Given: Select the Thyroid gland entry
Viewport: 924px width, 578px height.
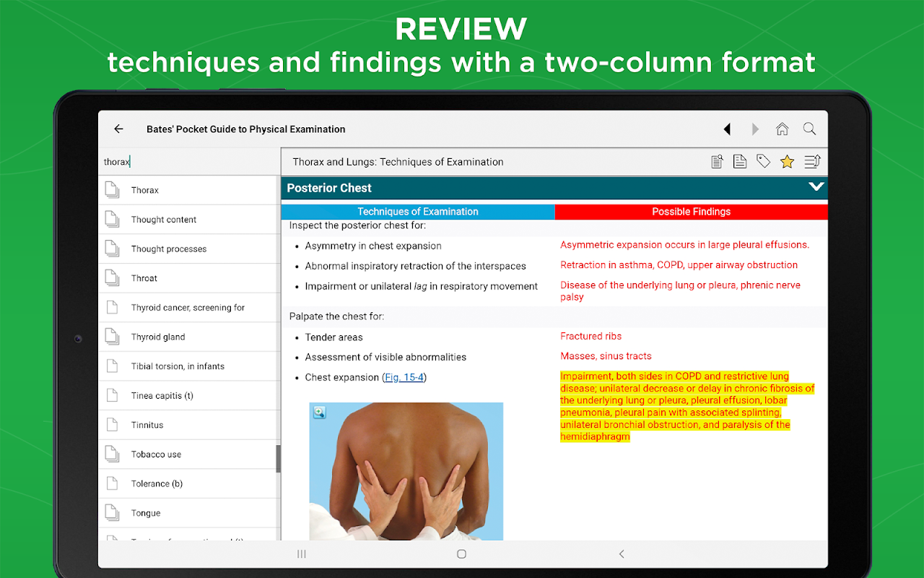Looking at the screenshot, I should tap(189, 337).
